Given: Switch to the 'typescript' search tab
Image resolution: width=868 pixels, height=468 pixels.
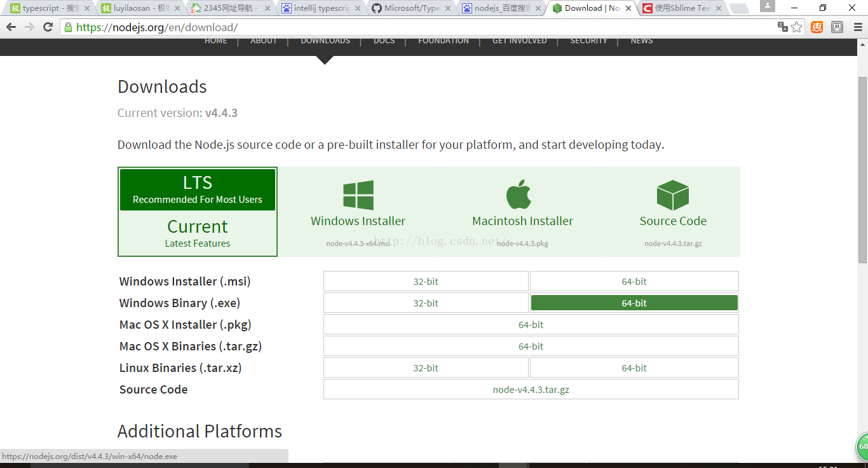Looking at the screenshot, I should pyautogui.click(x=50, y=8).
